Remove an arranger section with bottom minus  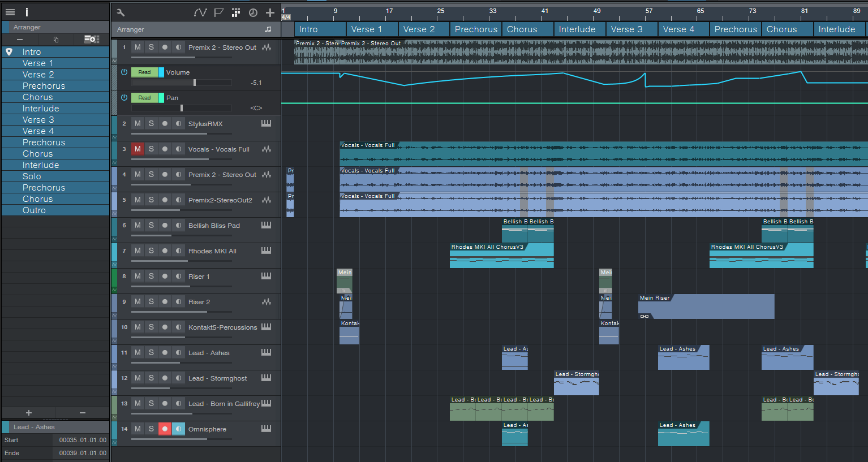click(83, 413)
